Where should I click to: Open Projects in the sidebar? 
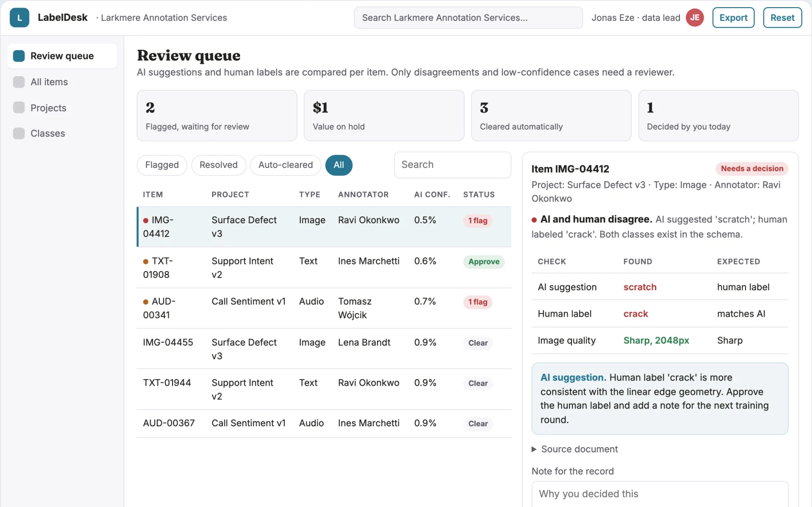coord(62,108)
